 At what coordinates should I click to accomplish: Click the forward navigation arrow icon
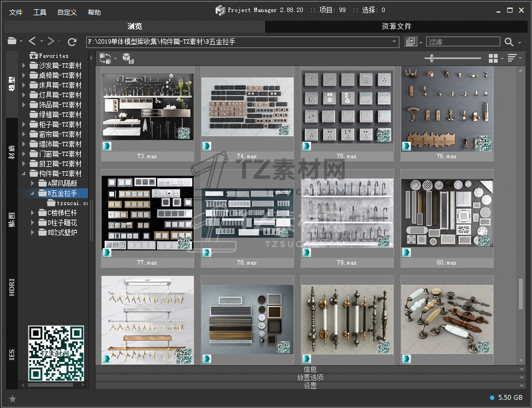point(50,41)
